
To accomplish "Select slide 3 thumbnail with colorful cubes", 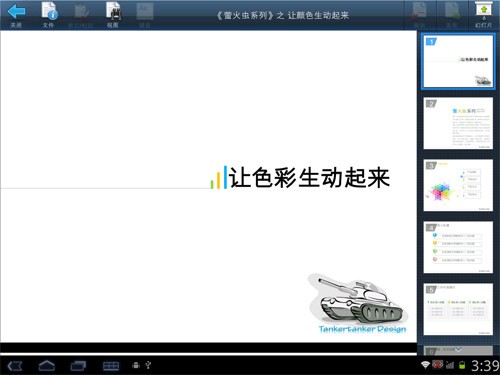I will point(458,185).
